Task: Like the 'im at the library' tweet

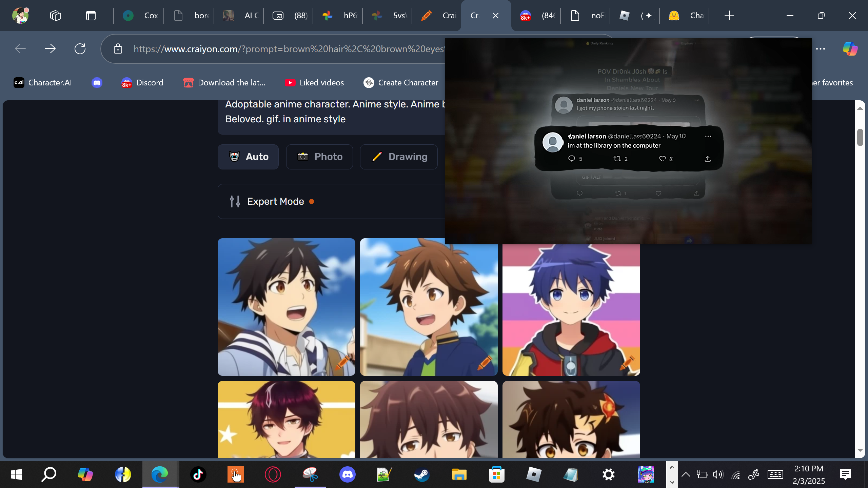Action: tap(662, 159)
